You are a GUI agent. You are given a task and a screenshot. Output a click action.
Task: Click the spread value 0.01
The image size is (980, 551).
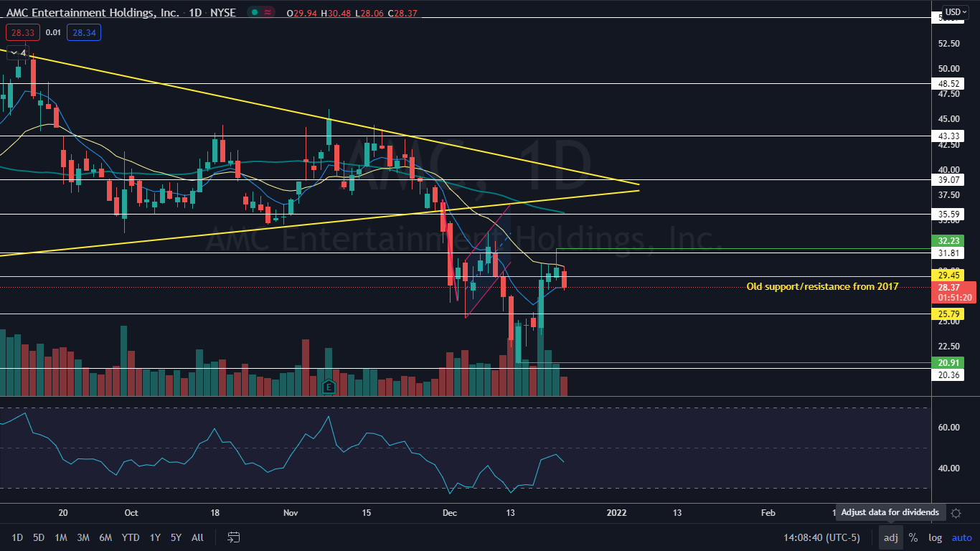(53, 32)
